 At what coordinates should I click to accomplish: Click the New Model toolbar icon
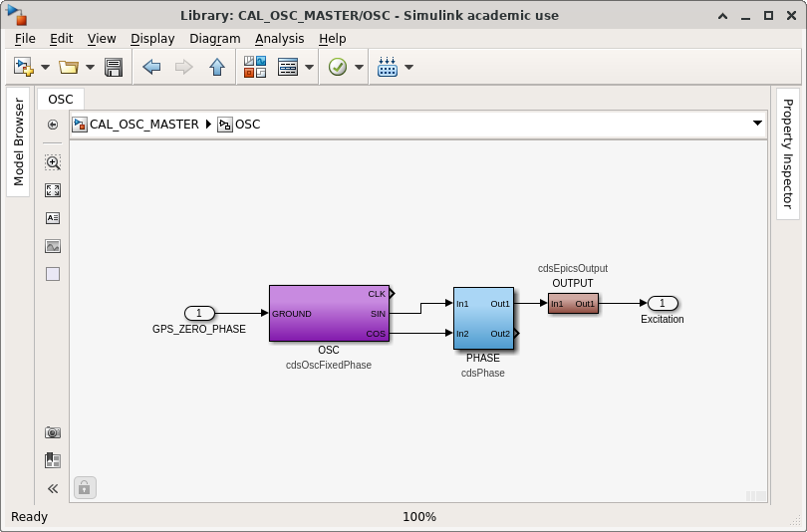point(24,67)
